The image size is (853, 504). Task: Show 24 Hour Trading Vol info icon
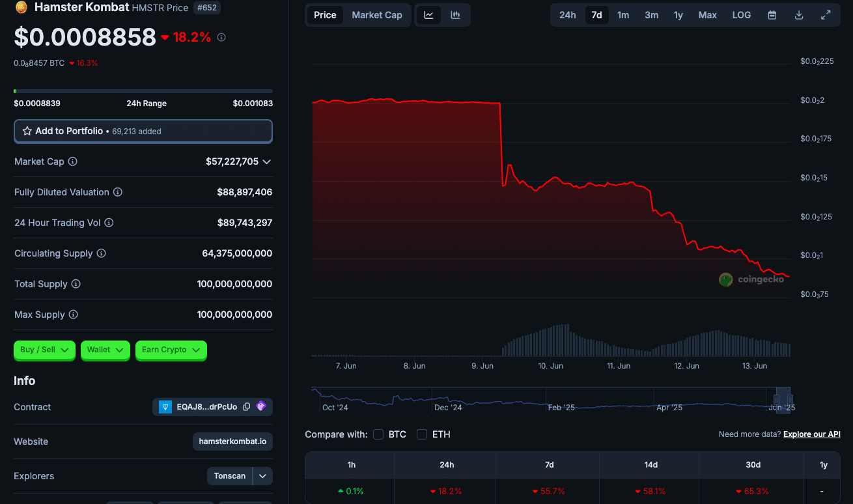pyautogui.click(x=109, y=223)
